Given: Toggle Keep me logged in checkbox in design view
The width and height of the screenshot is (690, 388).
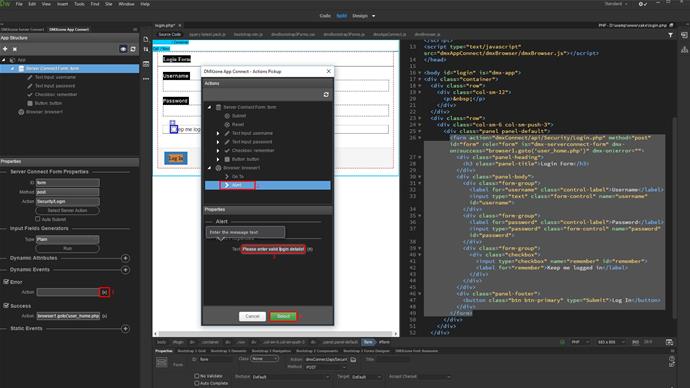Looking at the screenshot, I should [x=173, y=129].
